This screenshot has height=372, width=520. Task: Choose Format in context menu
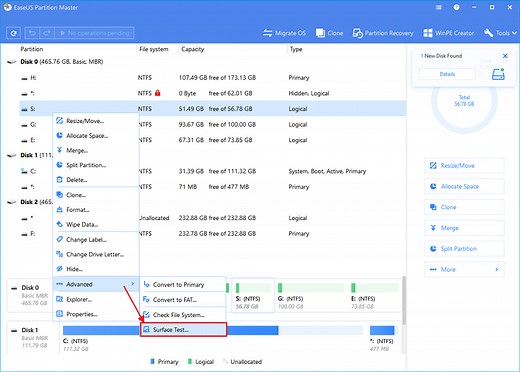pos(96,210)
